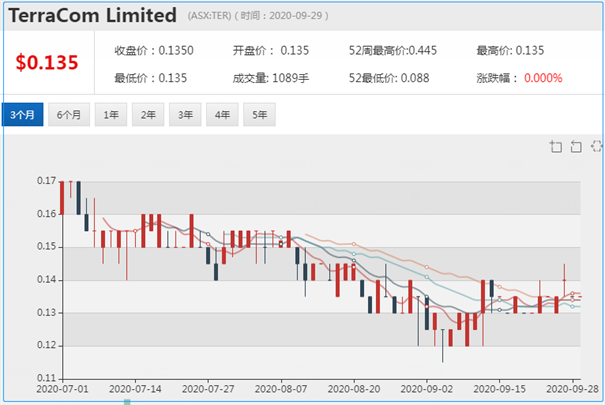Show the 3年 chart range
605x405 pixels.
tap(185, 115)
